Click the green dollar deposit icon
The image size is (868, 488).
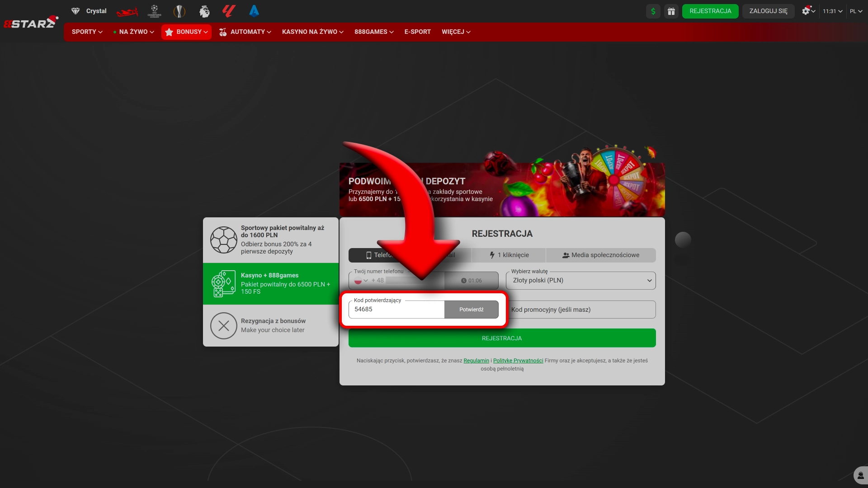(x=653, y=11)
